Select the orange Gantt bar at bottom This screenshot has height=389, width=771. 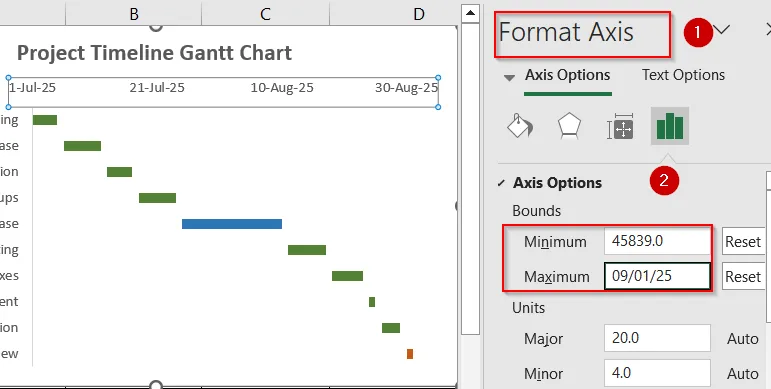(410, 354)
